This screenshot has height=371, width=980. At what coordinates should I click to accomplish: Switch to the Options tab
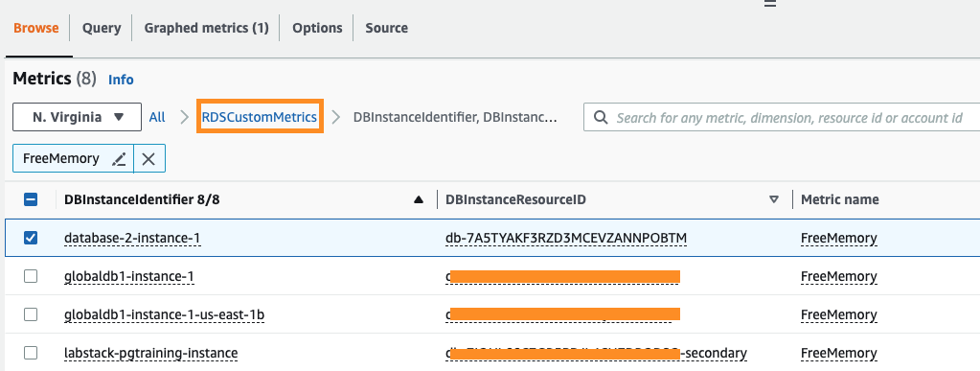coord(317,28)
